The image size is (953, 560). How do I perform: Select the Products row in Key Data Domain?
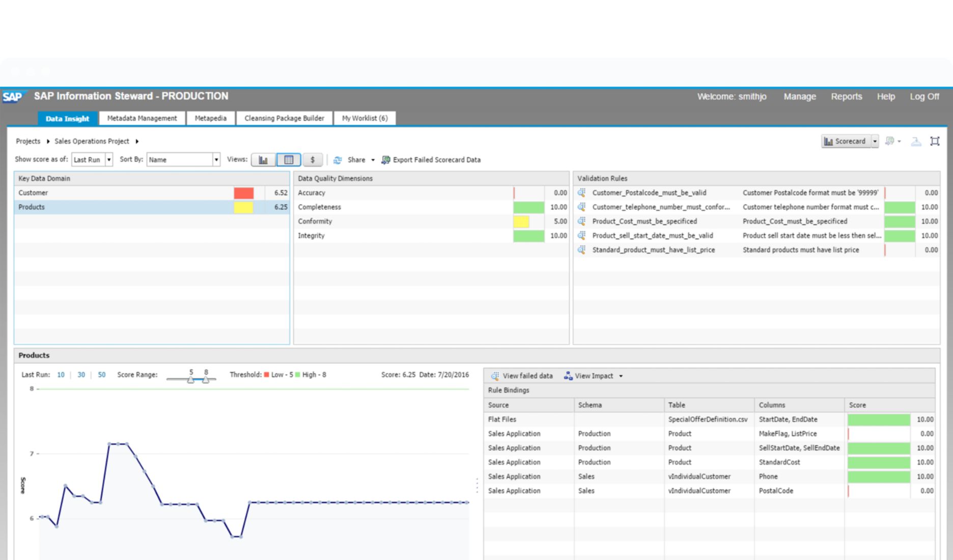102,207
